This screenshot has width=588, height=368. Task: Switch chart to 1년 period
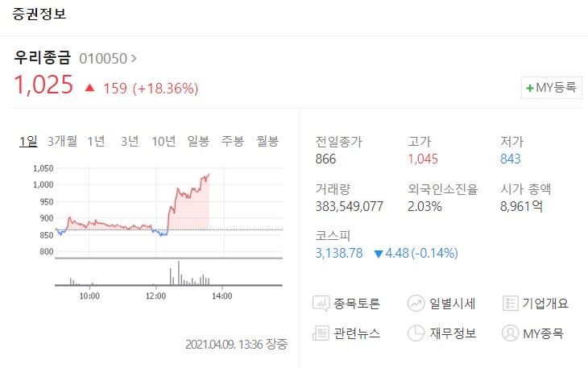click(x=96, y=141)
